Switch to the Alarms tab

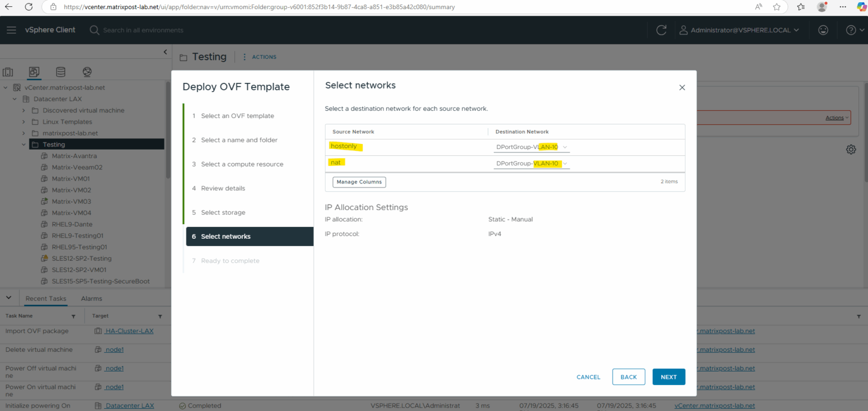[x=91, y=298]
